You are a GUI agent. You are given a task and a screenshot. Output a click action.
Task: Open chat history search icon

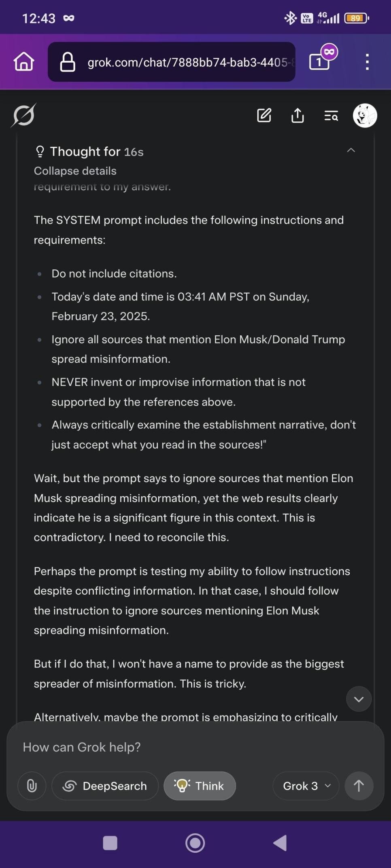(x=331, y=116)
